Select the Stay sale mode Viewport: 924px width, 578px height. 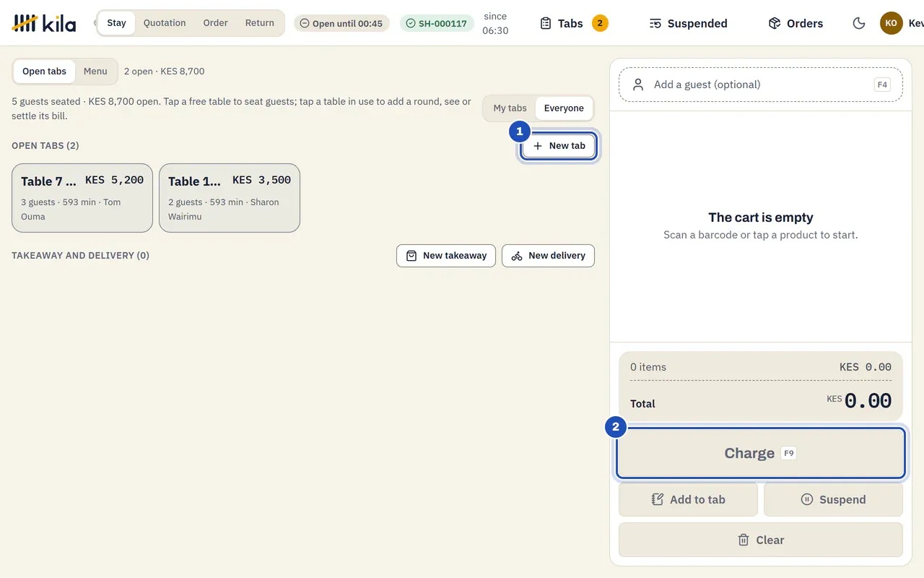[x=116, y=23]
